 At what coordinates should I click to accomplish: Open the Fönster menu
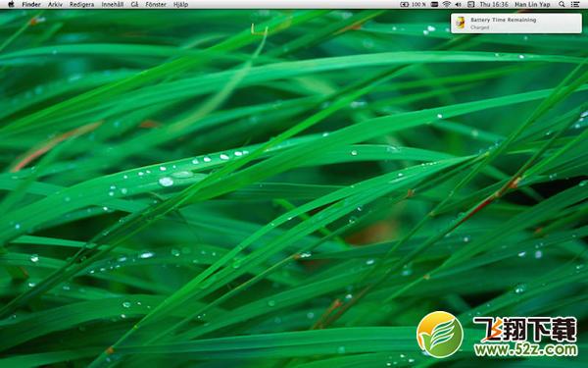click(x=156, y=5)
